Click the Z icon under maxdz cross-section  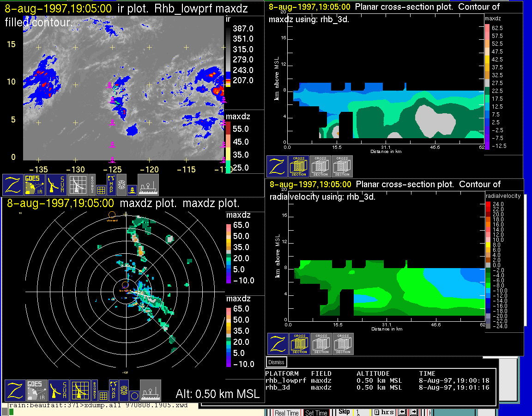tap(277, 166)
